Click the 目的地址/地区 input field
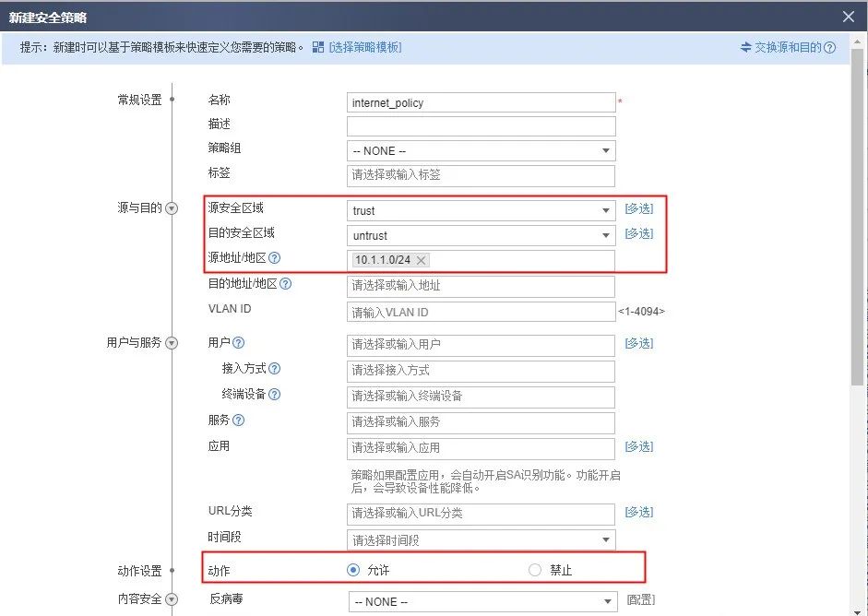The height and width of the screenshot is (616, 868). pyautogui.click(x=482, y=287)
